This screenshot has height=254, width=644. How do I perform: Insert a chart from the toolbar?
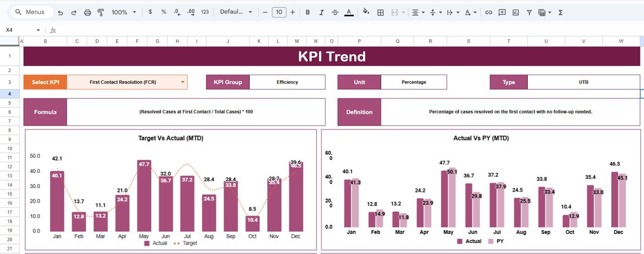515,12
